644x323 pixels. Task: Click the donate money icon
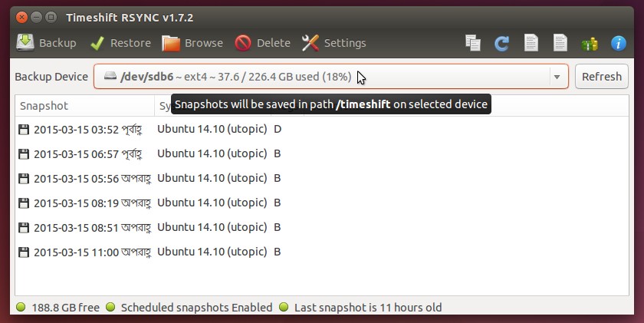pyautogui.click(x=590, y=44)
